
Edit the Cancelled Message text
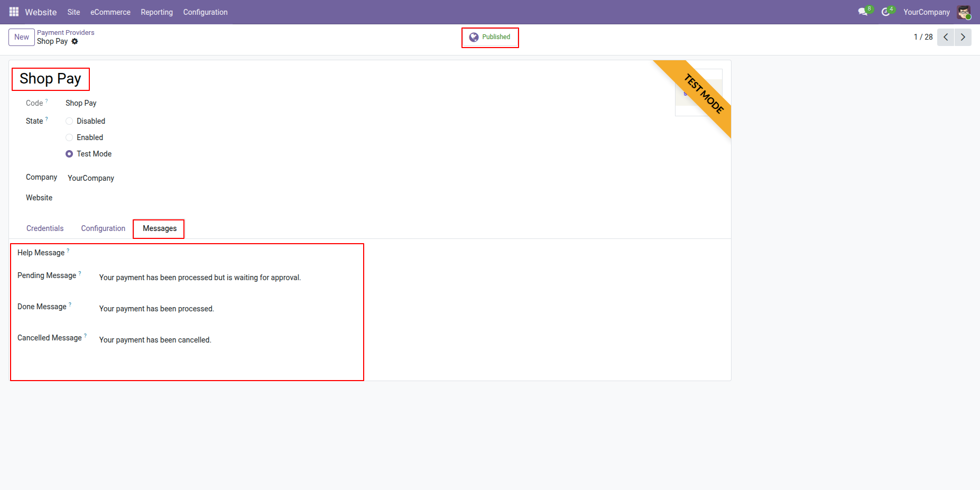(155, 340)
